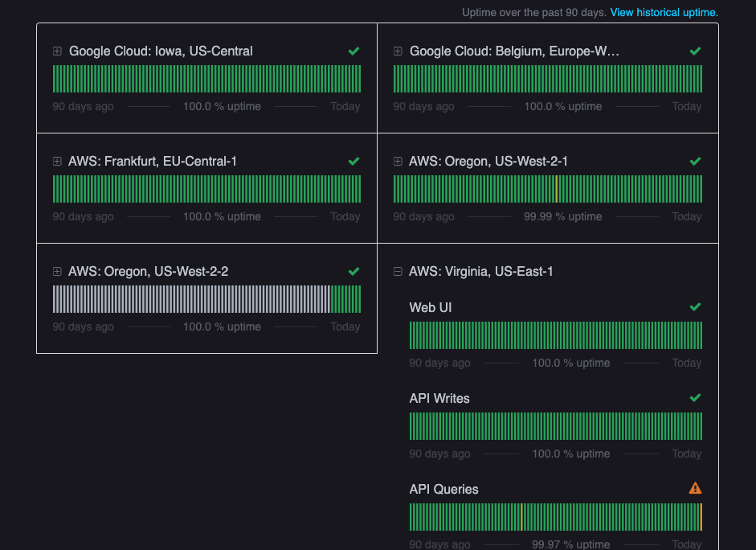Screen dimensions: 756x550
Task: Click green checkmark for AWS Frankfurt
Action: tap(353, 161)
